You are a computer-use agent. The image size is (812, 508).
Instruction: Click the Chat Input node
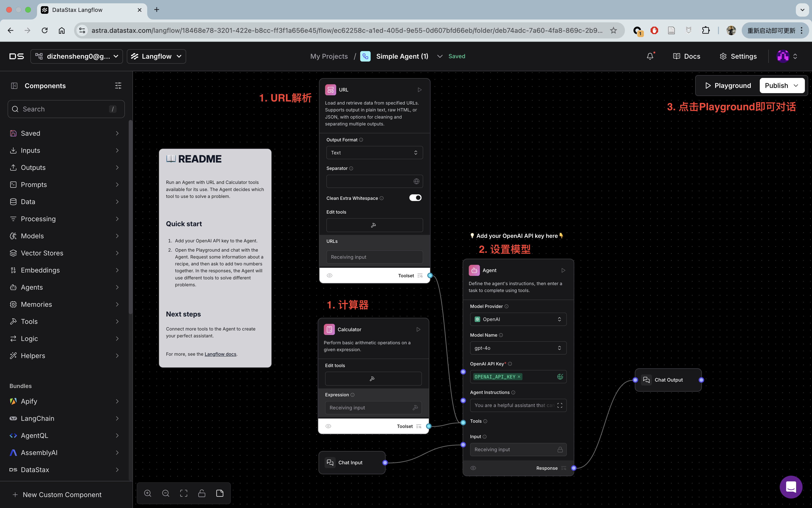pos(351,463)
